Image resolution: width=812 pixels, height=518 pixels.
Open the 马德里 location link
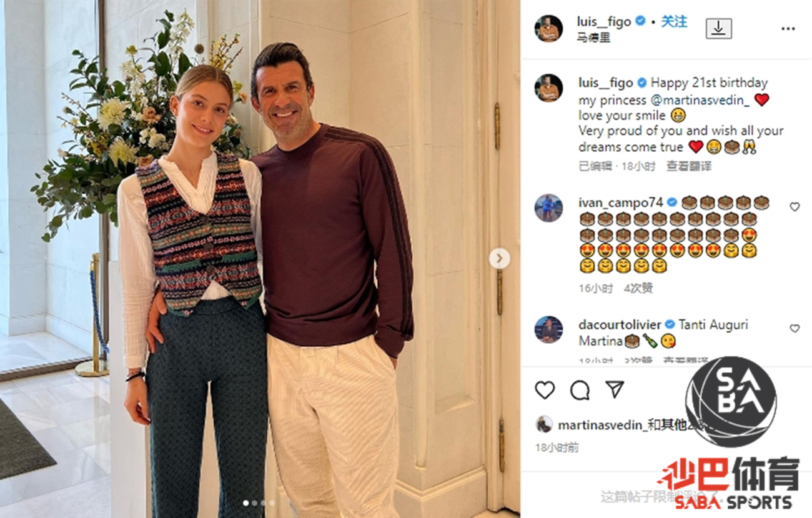point(593,38)
